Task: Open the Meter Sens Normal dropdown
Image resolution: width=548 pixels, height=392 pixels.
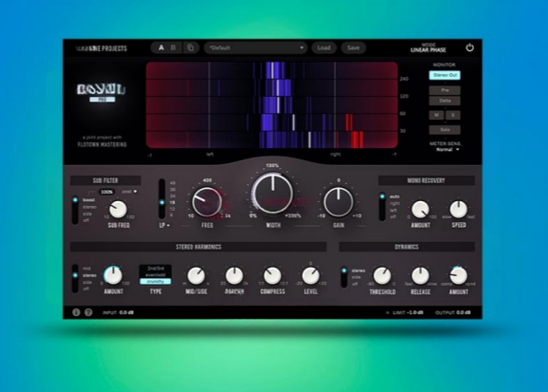Action: click(x=447, y=150)
